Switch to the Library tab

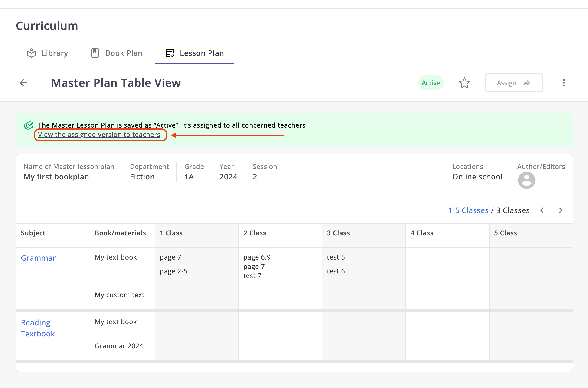(55, 53)
